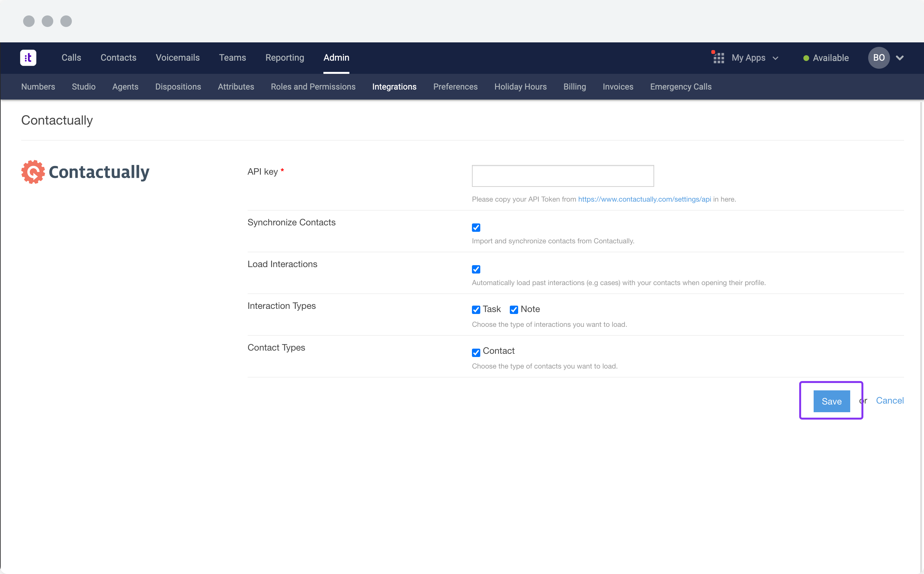Click the 'Load Interactions' label

click(x=282, y=264)
